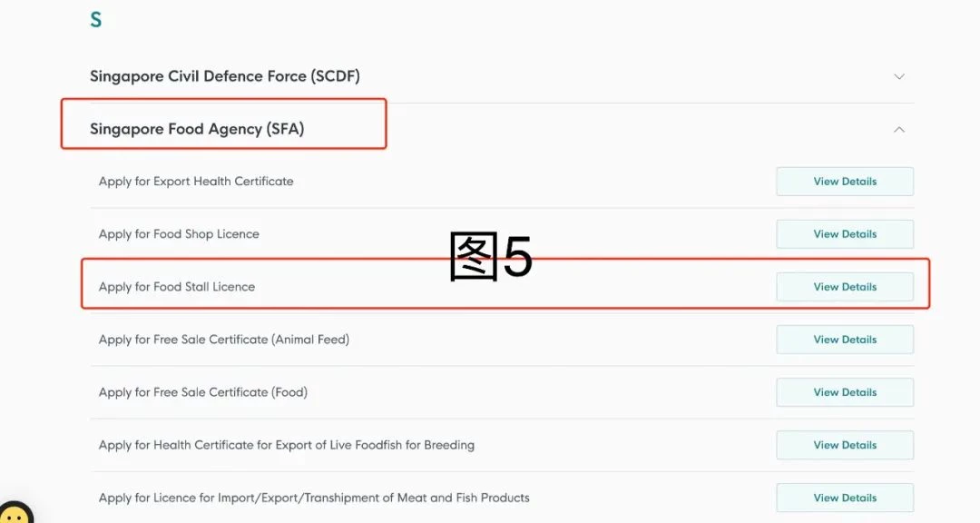The height and width of the screenshot is (523, 980).
Task: Click the Singapore Civil Defence Force (SCDF) heading
Action: [225, 76]
